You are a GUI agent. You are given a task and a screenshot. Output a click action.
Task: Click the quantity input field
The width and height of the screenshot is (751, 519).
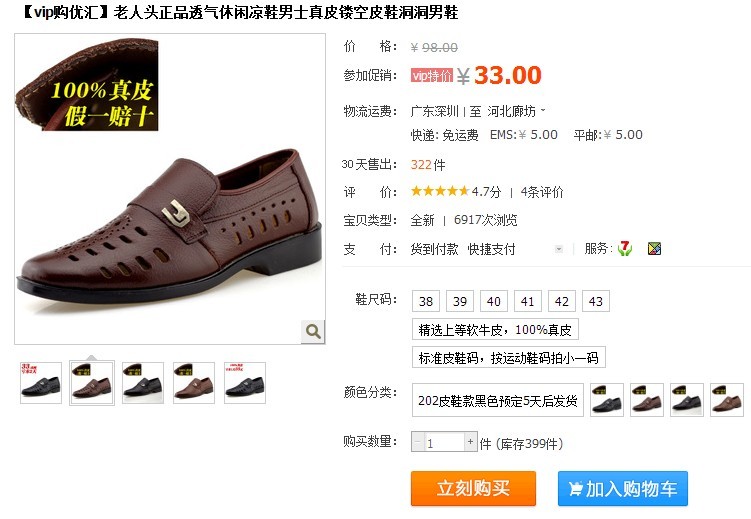444,442
